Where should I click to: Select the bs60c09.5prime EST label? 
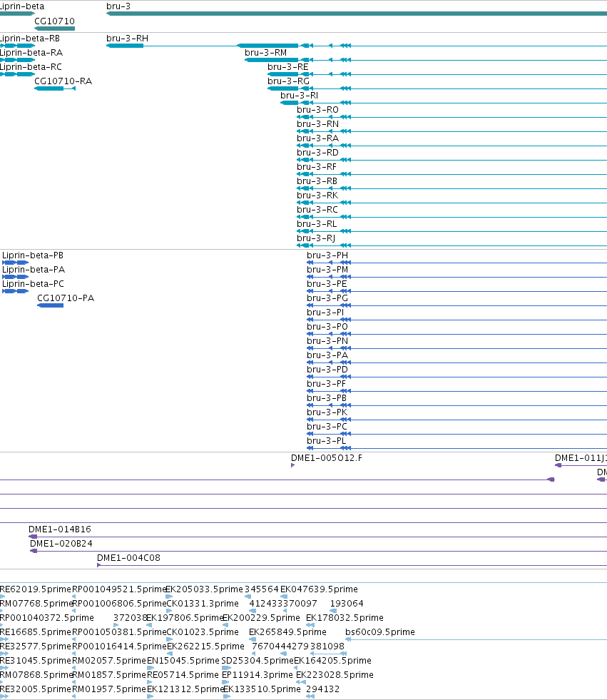coord(380,632)
